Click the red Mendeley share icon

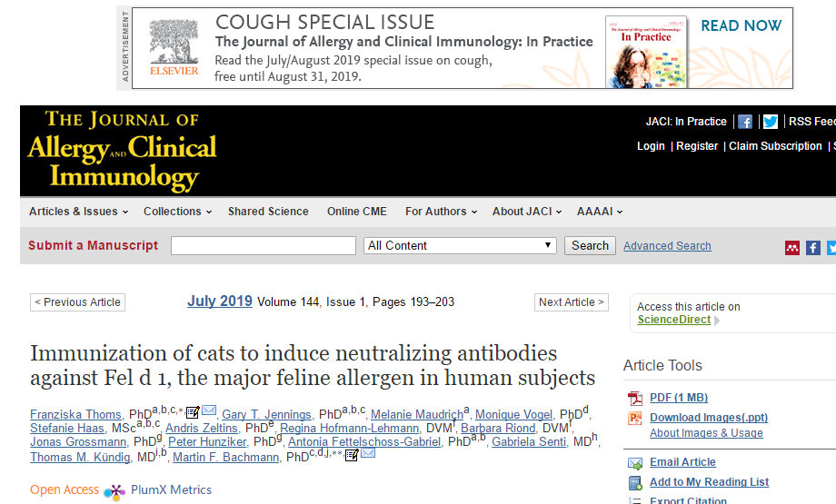tap(791, 248)
